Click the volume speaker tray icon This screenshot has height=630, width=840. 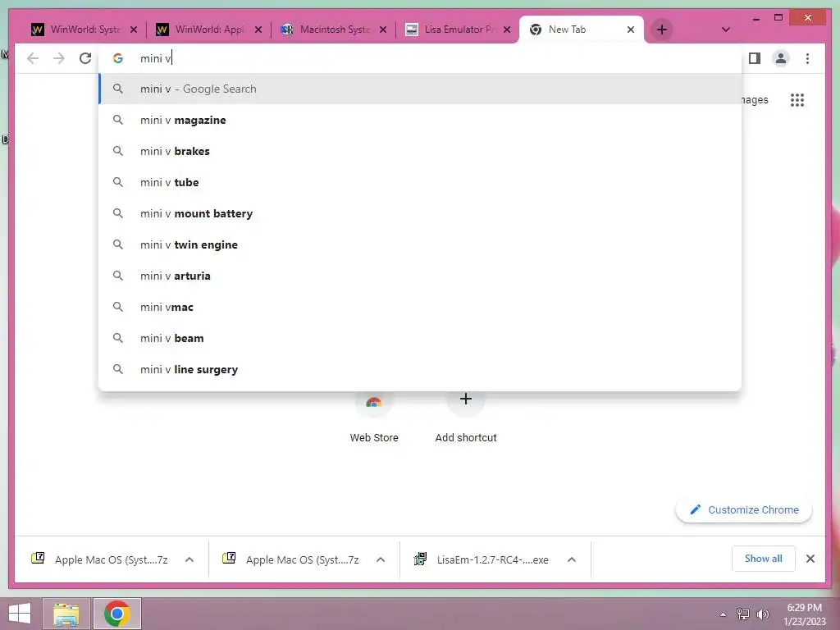click(x=762, y=614)
